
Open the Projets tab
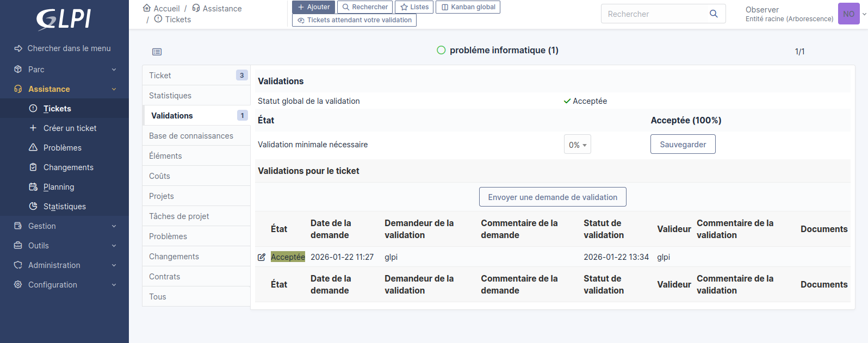(x=196, y=196)
